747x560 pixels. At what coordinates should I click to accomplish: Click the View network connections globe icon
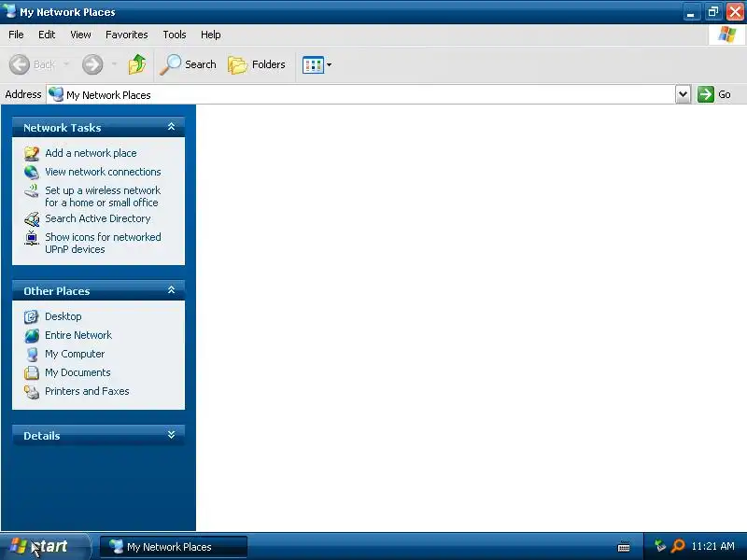pyautogui.click(x=32, y=172)
